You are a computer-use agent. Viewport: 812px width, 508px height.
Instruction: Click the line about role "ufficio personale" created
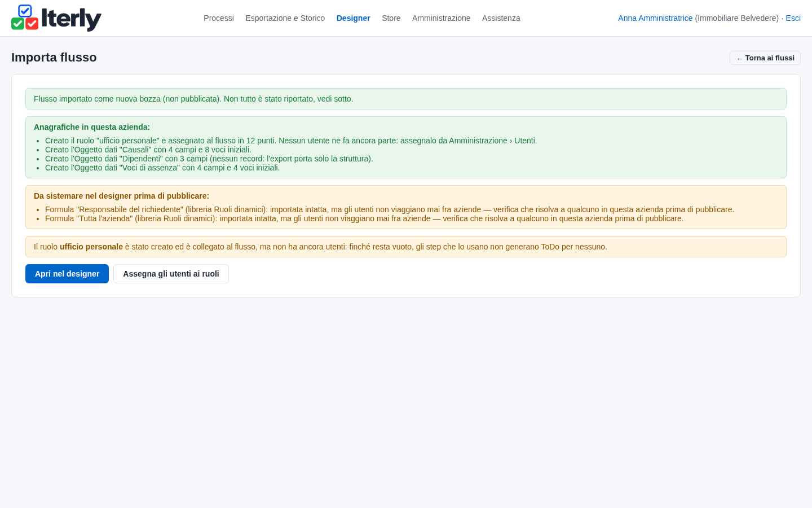291,141
